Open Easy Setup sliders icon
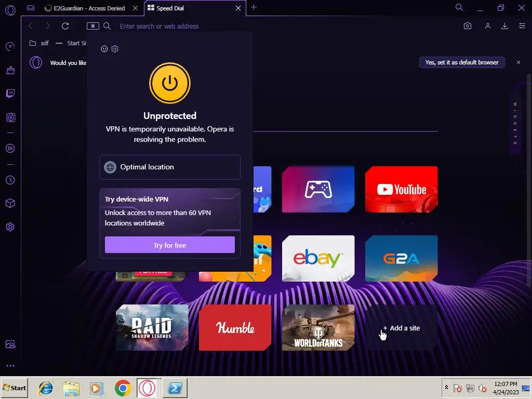Image resolution: width=532 pixels, height=399 pixels. coord(522,26)
